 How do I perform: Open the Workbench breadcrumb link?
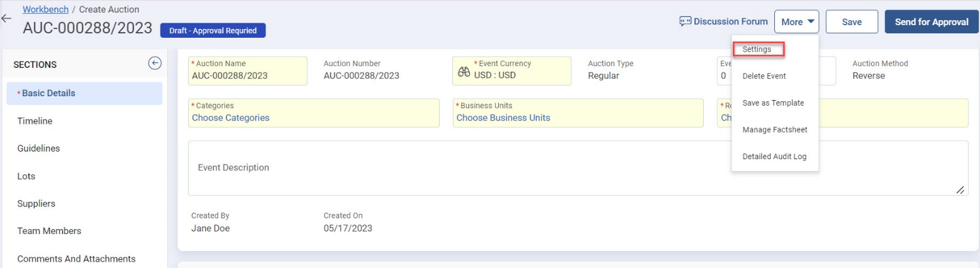point(46,9)
